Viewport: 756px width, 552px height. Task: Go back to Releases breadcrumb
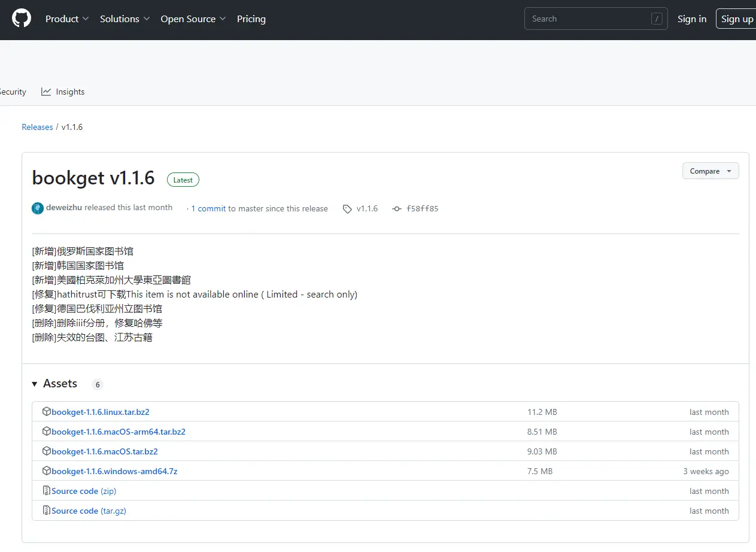pos(37,127)
